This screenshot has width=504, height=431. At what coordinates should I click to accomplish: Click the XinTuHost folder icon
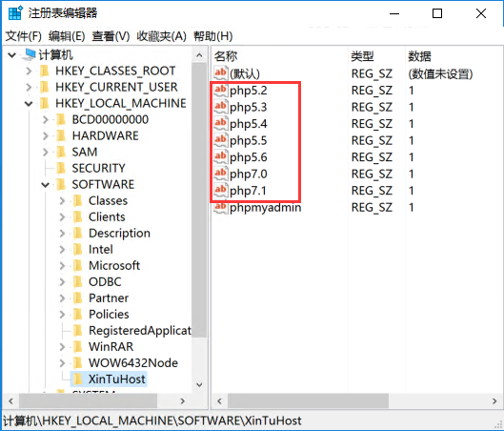[x=77, y=379]
